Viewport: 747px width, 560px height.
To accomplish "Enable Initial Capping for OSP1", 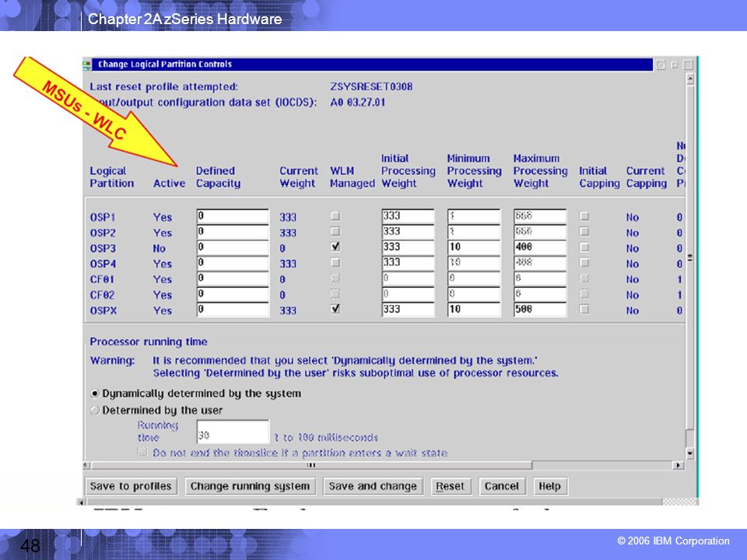I will 584,216.
